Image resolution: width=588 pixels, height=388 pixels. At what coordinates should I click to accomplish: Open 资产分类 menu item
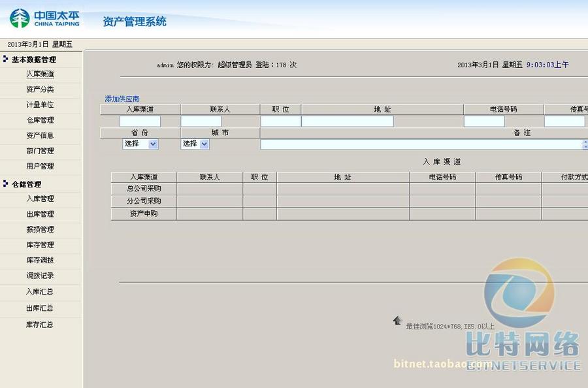click(40, 89)
